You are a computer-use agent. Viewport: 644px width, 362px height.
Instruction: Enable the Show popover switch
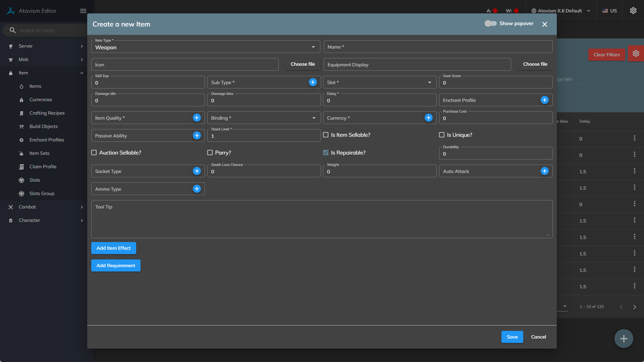[x=490, y=23]
